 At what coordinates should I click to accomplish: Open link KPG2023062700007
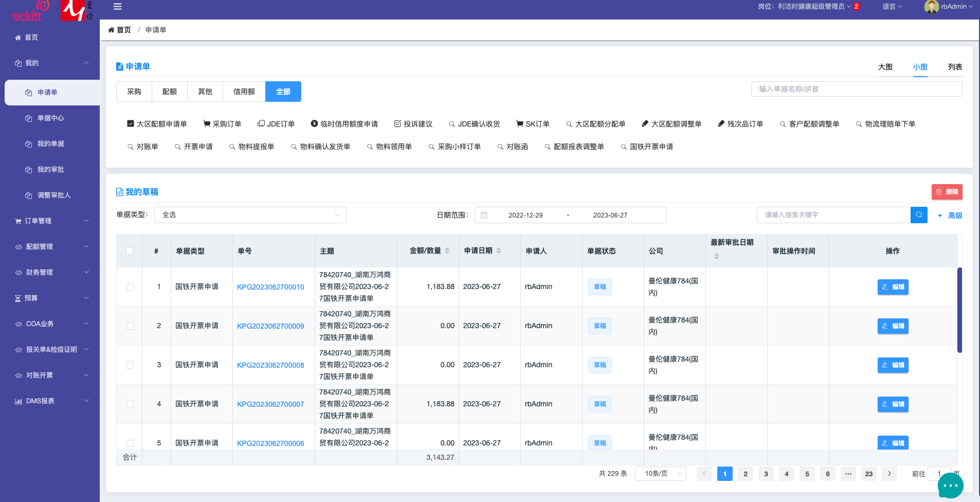(x=270, y=404)
